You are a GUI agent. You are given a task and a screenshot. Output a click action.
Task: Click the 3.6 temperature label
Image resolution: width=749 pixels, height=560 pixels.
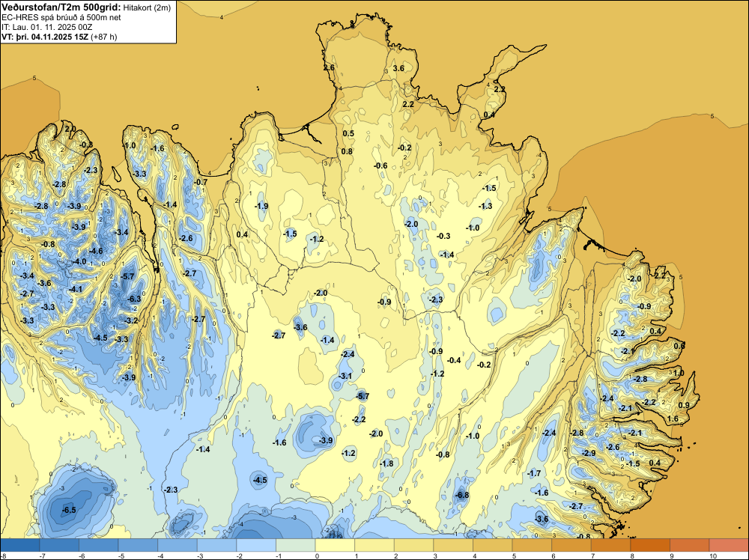point(398,68)
